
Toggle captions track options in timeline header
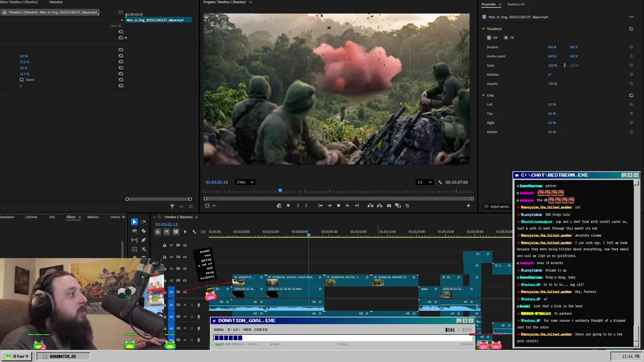click(x=203, y=232)
